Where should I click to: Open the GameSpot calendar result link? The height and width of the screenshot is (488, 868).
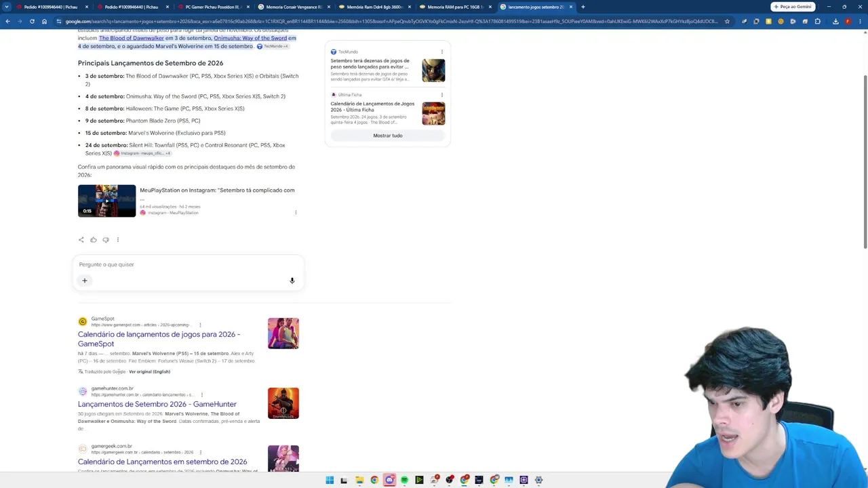click(159, 339)
